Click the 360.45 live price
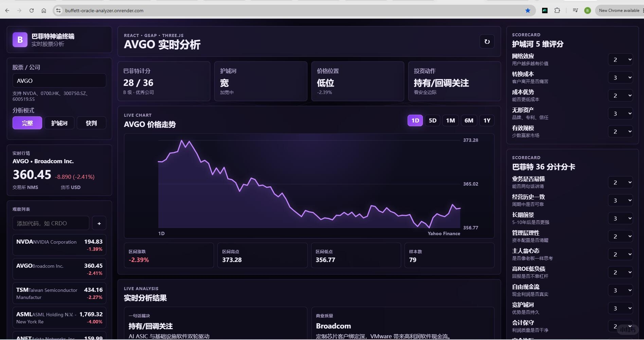644x340 pixels. tap(32, 175)
